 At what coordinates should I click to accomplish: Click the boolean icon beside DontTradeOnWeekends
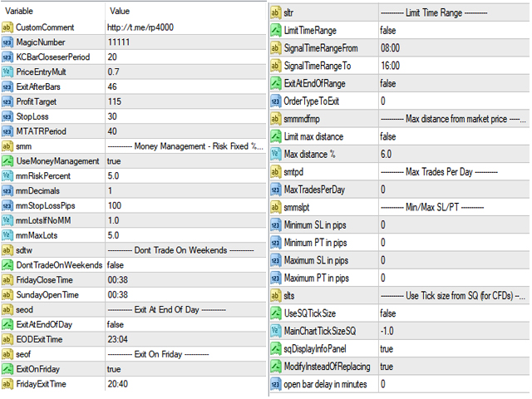[7, 265]
